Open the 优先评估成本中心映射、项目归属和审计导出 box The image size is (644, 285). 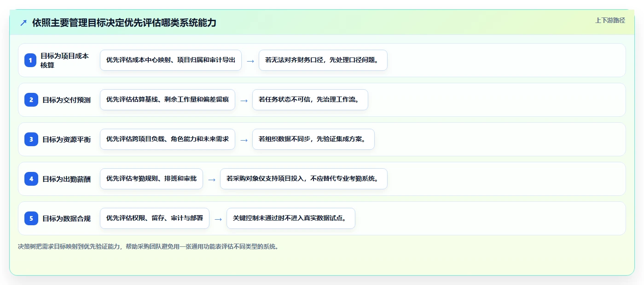coord(171,60)
